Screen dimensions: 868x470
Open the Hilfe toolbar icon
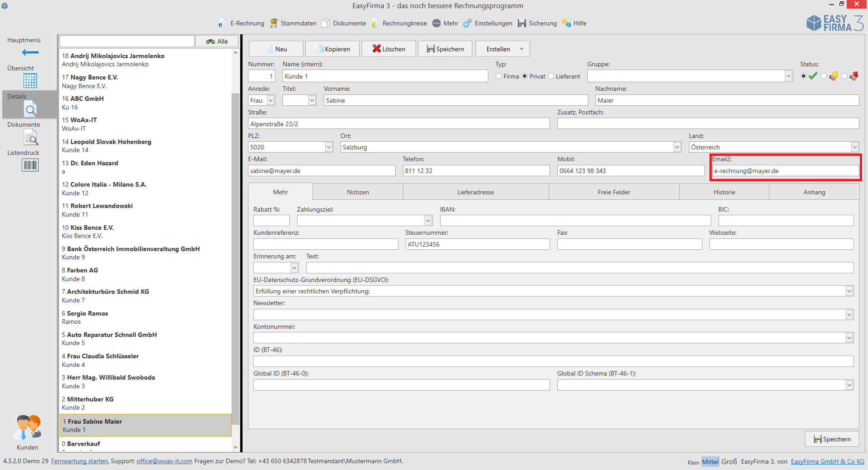pos(566,23)
